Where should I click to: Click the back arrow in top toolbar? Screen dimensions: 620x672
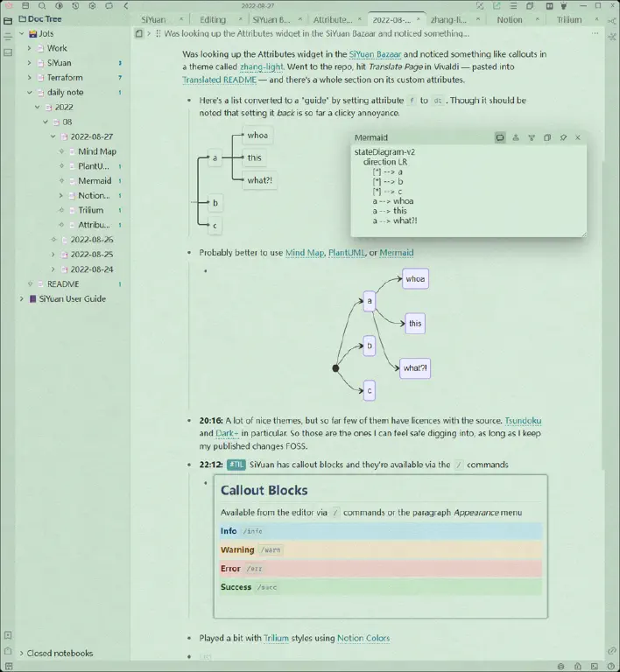coord(125,6)
